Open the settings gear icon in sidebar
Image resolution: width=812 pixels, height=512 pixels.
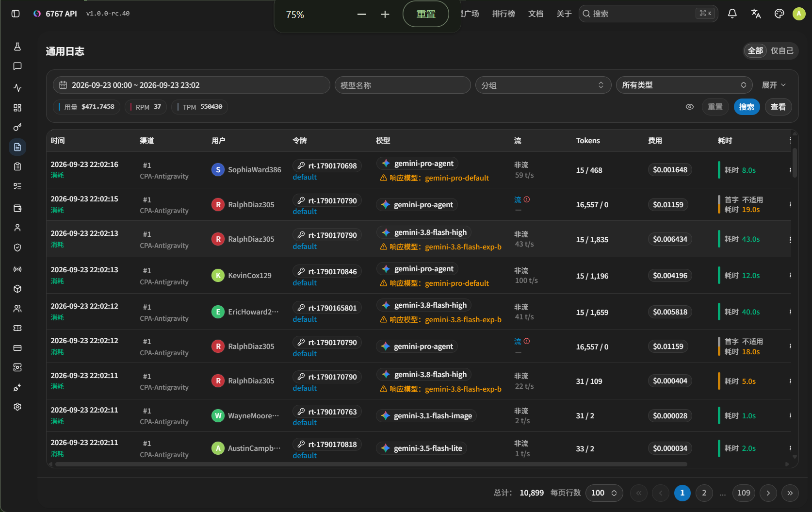pyautogui.click(x=17, y=407)
